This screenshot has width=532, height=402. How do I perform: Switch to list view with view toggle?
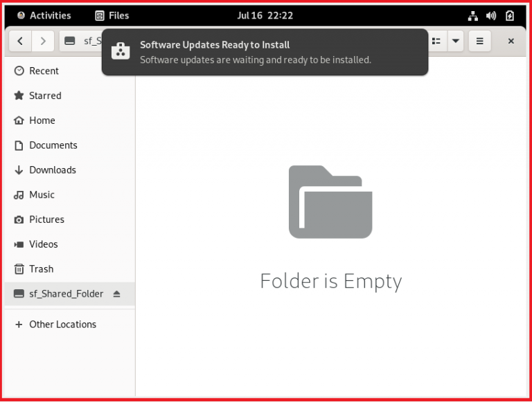(x=436, y=41)
